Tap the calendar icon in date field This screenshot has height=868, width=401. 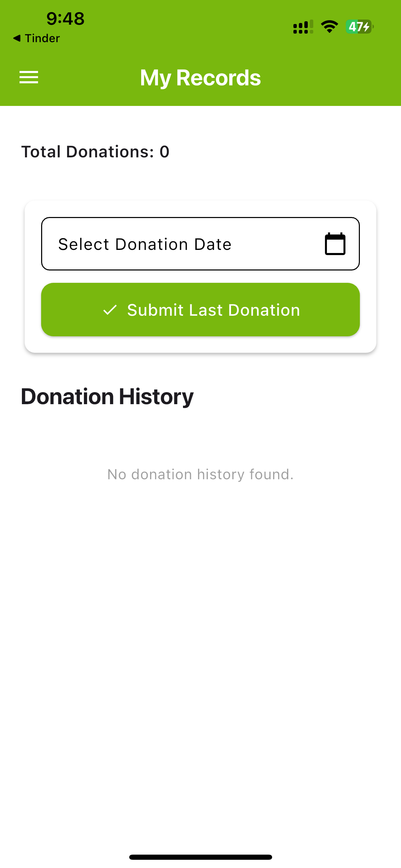335,244
